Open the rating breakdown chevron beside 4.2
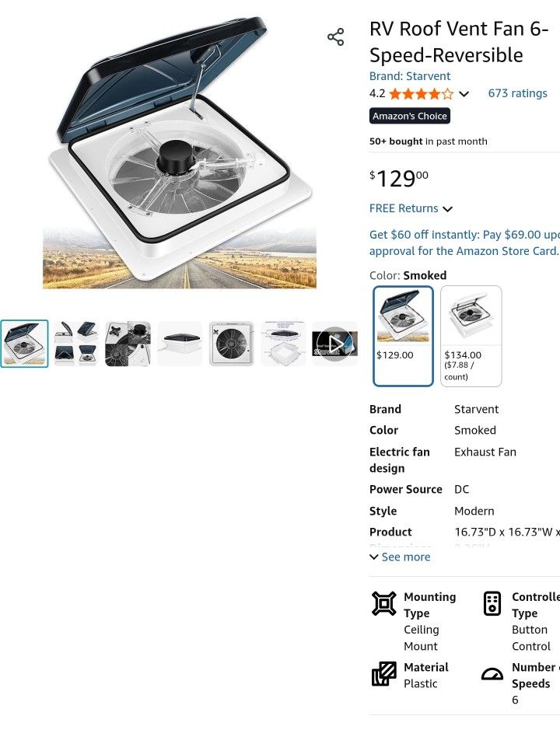The width and height of the screenshot is (560, 730). (x=464, y=94)
